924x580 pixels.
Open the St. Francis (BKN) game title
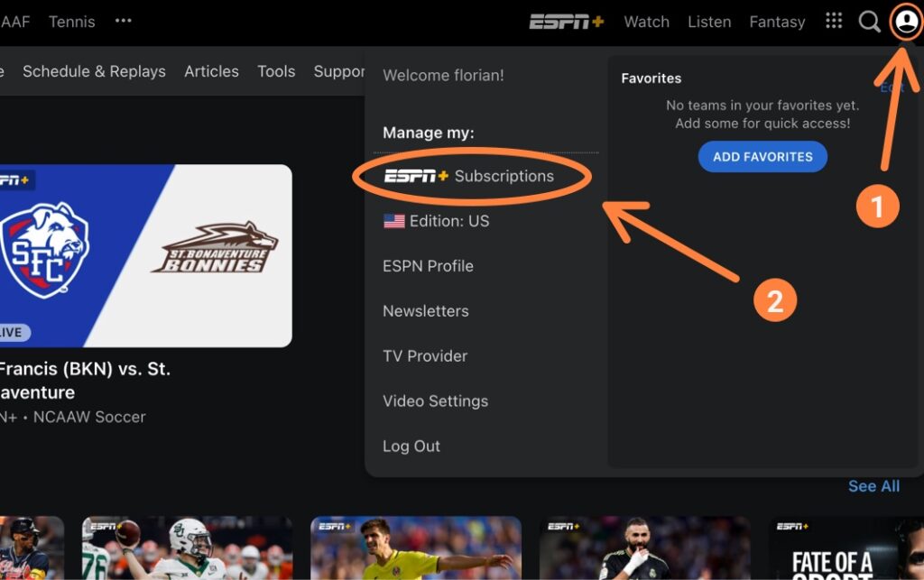(x=85, y=381)
